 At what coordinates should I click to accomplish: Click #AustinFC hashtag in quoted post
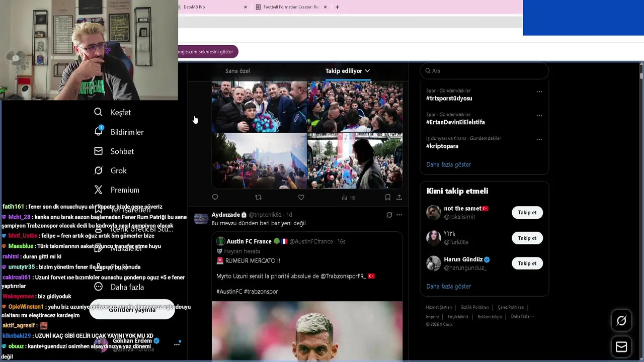[x=229, y=292]
